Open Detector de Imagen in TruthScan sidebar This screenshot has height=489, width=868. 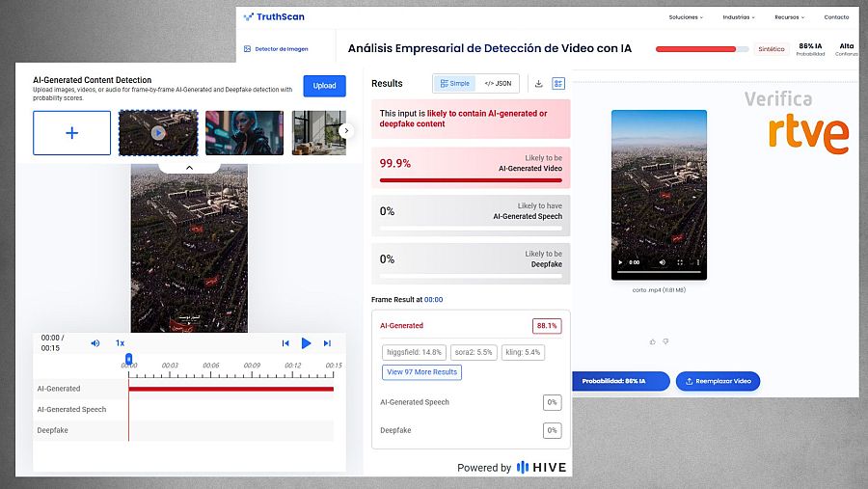click(x=276, y=49)
